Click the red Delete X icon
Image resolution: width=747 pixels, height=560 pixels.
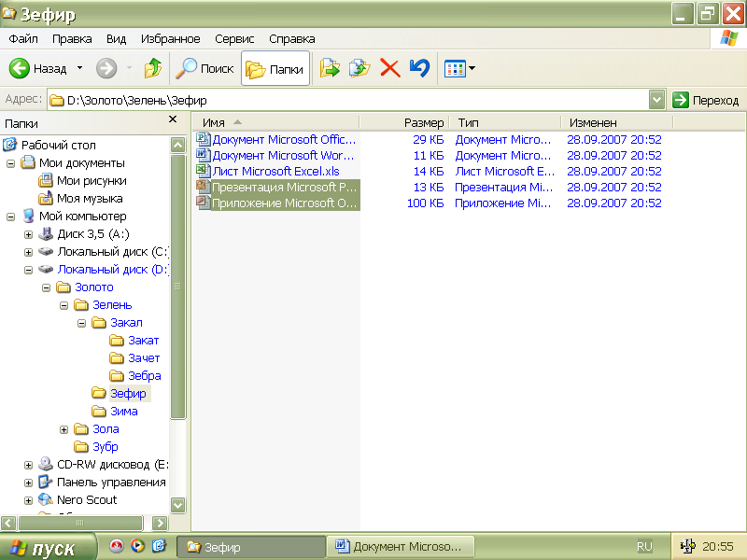pyautogui.click(x=390, y=68)
